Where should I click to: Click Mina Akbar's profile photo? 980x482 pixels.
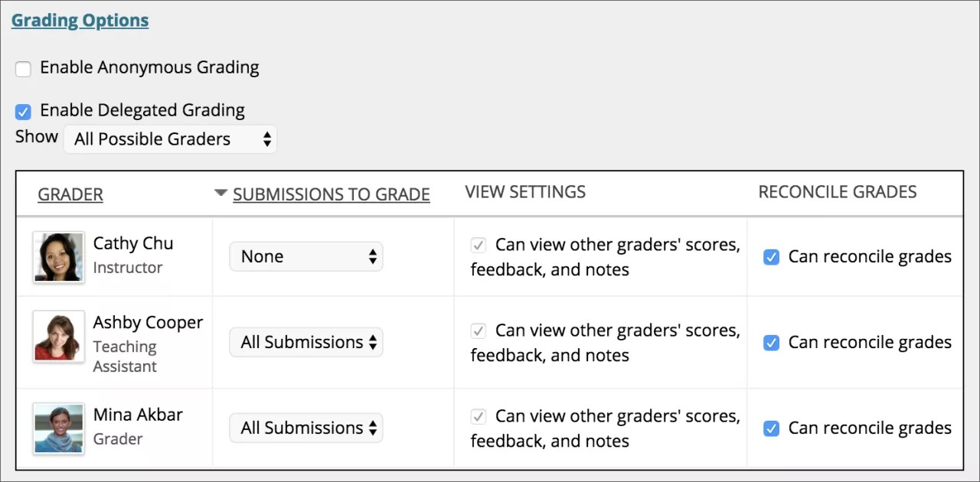pyautogui.click(x=58, y=428)
